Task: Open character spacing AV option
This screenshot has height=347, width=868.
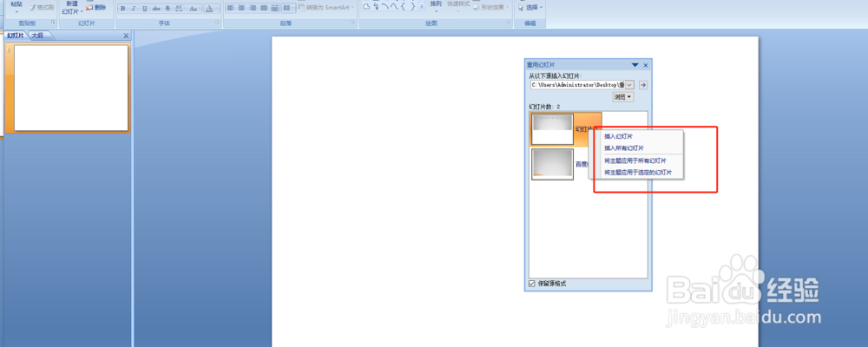Action: coord(180,9)
